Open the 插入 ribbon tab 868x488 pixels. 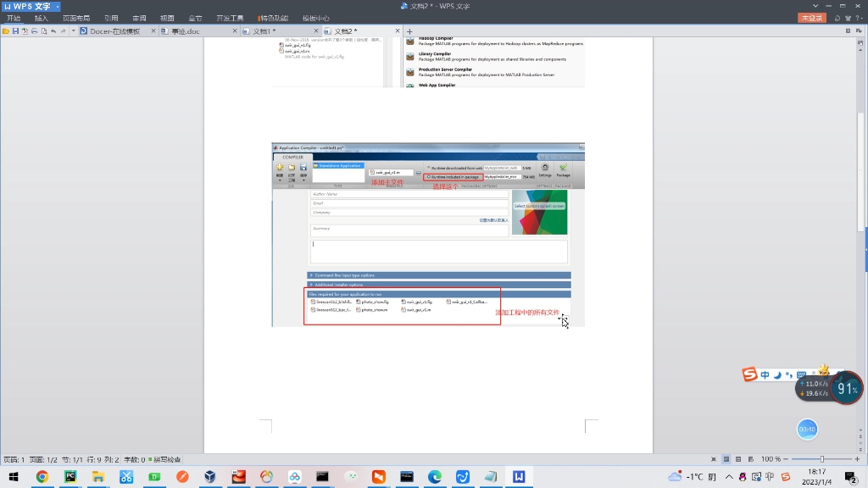click(42, 19)
